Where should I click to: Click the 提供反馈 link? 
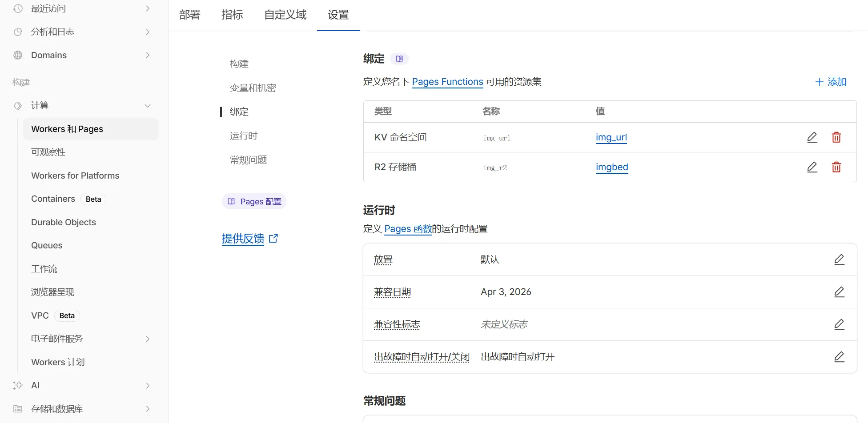tap(249, 239)
